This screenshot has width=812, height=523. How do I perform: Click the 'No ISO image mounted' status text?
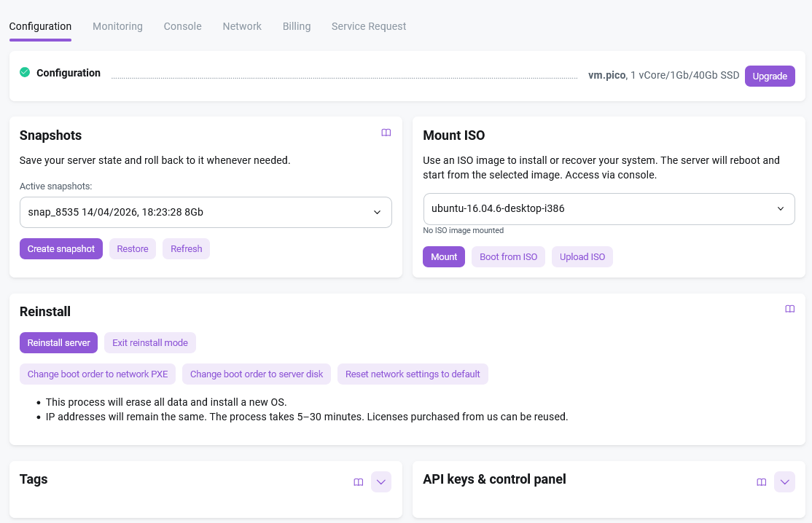pos(464,231)
